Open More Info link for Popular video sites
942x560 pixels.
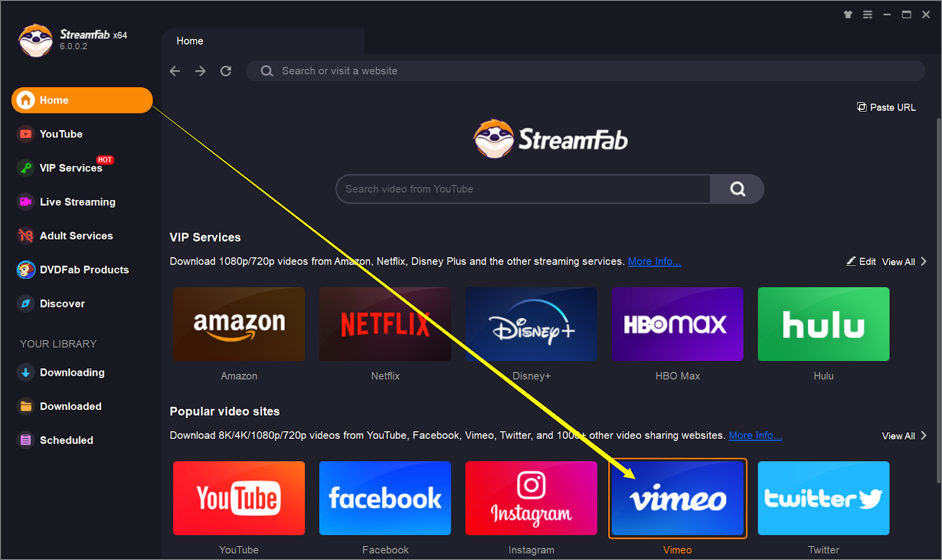755,435
